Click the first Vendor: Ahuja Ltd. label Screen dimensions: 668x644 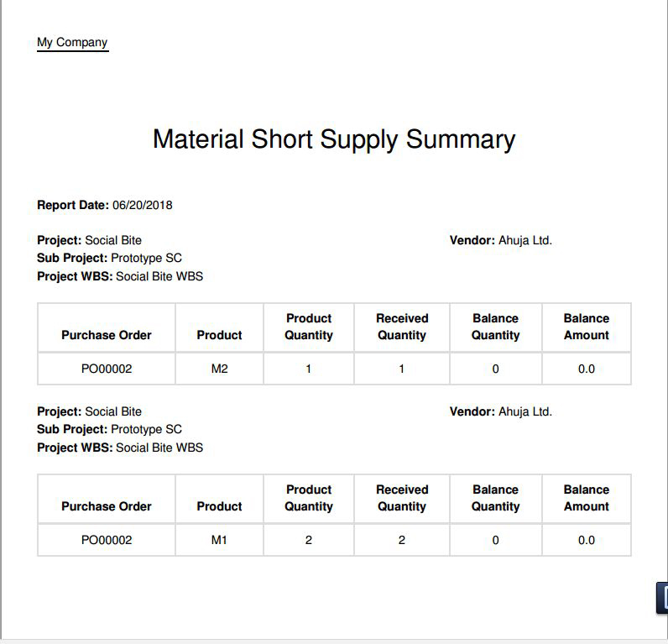(501, 240)
